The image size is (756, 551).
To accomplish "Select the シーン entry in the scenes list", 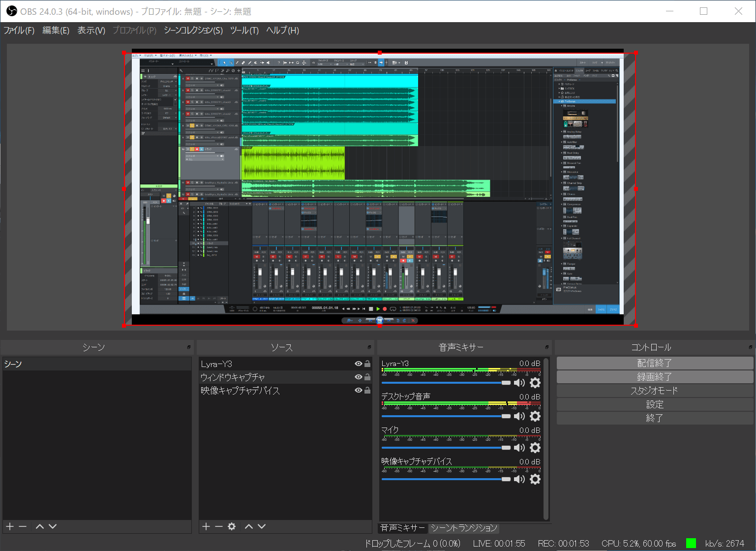I will point(97,364).
